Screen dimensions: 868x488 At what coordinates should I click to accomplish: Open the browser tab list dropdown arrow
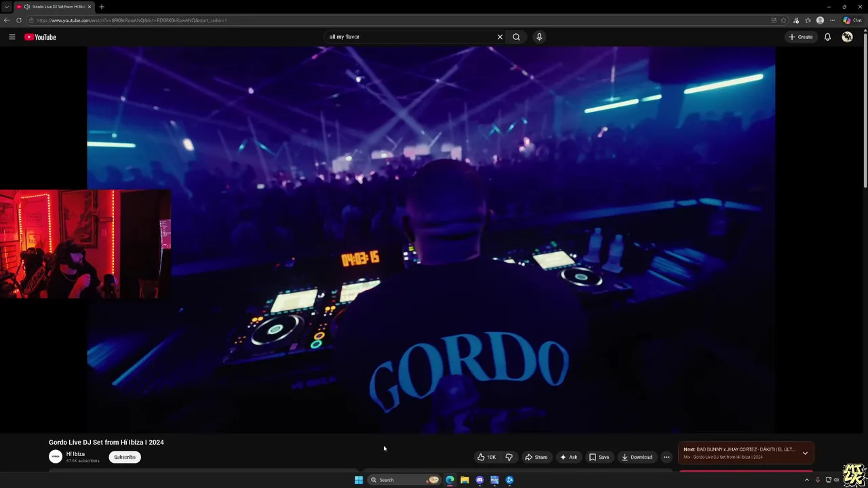(6, 7)
